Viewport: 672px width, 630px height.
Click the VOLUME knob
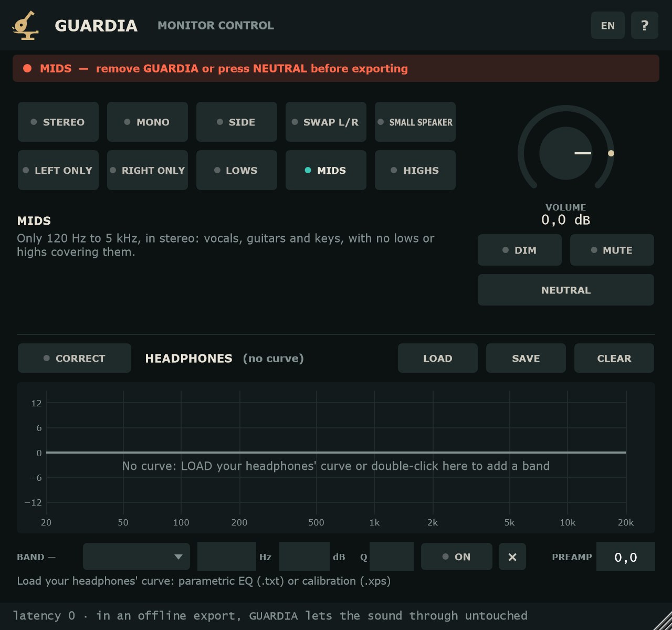pyautogui.click(x=566, y=153)
